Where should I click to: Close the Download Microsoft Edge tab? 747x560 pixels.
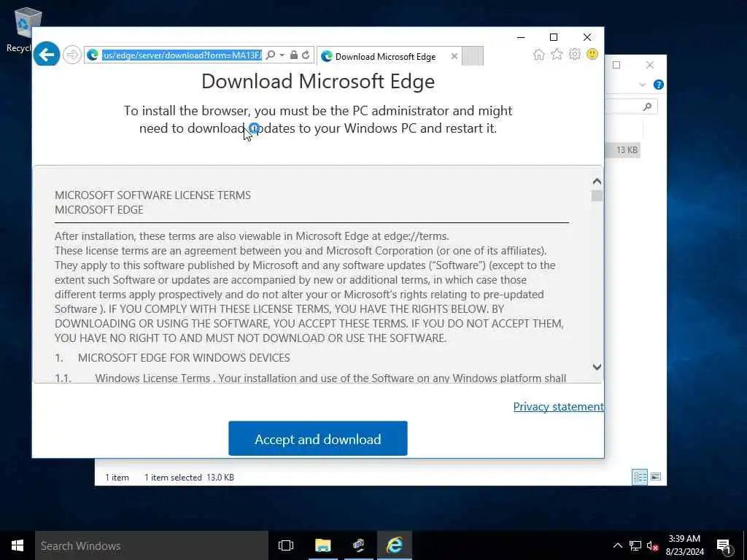pos(454,56)
